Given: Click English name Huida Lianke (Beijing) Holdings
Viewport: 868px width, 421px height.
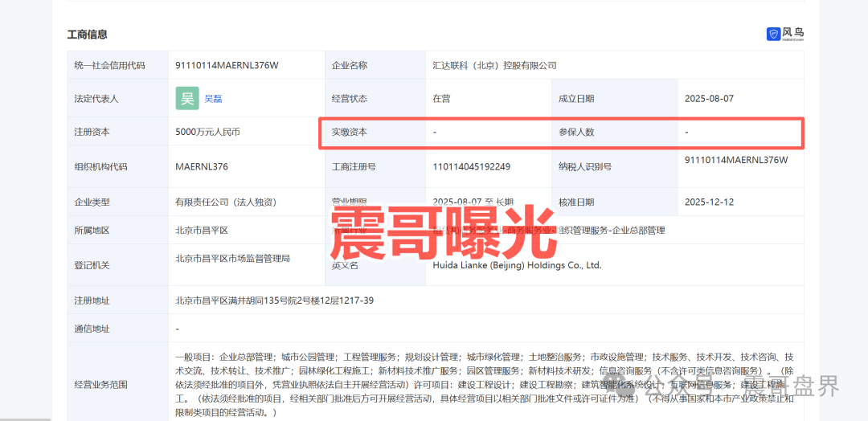Looking at the screenshot, I should [x=517, y=265].
